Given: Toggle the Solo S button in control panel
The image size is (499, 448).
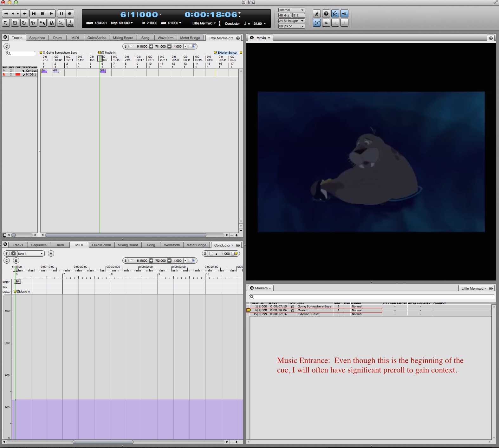Looking at the screenshot, I should tap(326, 23).
